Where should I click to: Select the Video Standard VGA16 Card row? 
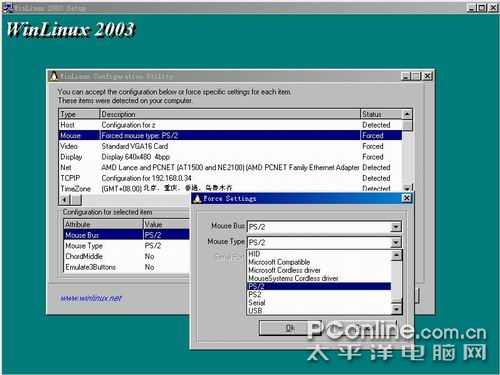click(230, 146)
